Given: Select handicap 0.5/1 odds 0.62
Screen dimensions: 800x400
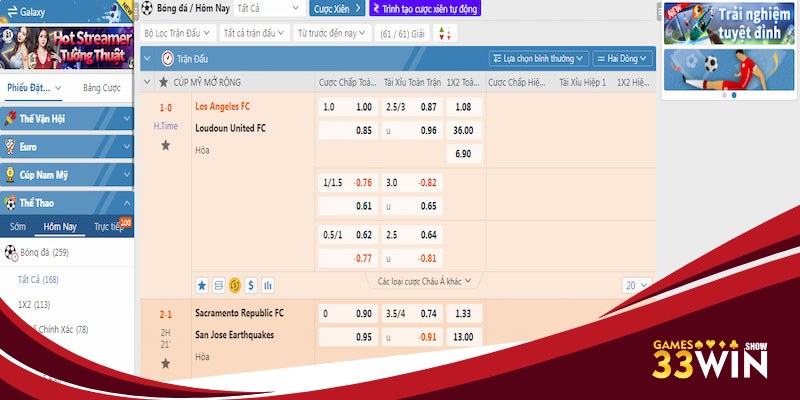Looking at the screenshot, I should tap(348, 235).
